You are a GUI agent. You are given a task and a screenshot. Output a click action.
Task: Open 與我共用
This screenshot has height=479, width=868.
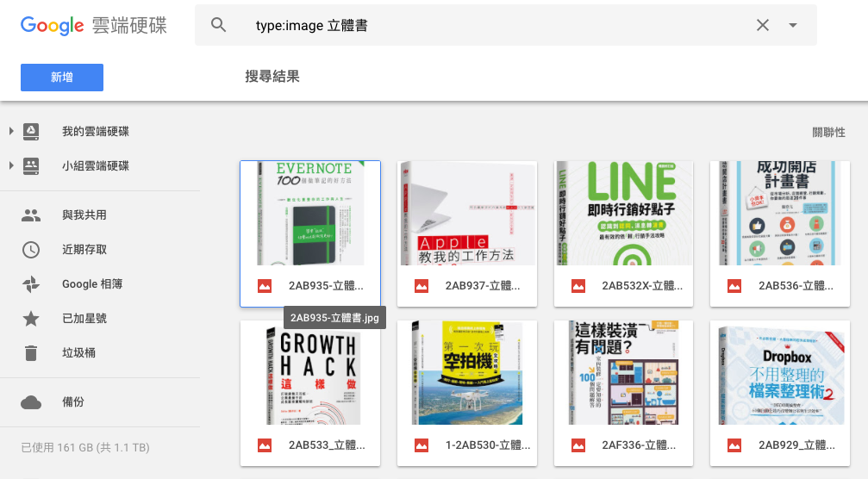coord(84,215)
